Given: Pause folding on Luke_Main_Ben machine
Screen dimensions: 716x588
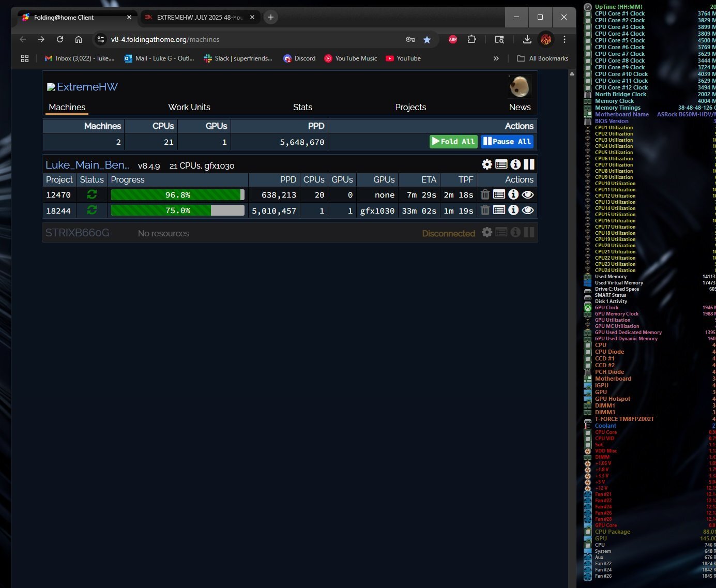Looking at the screenshot, I should [x=529, y=164].
